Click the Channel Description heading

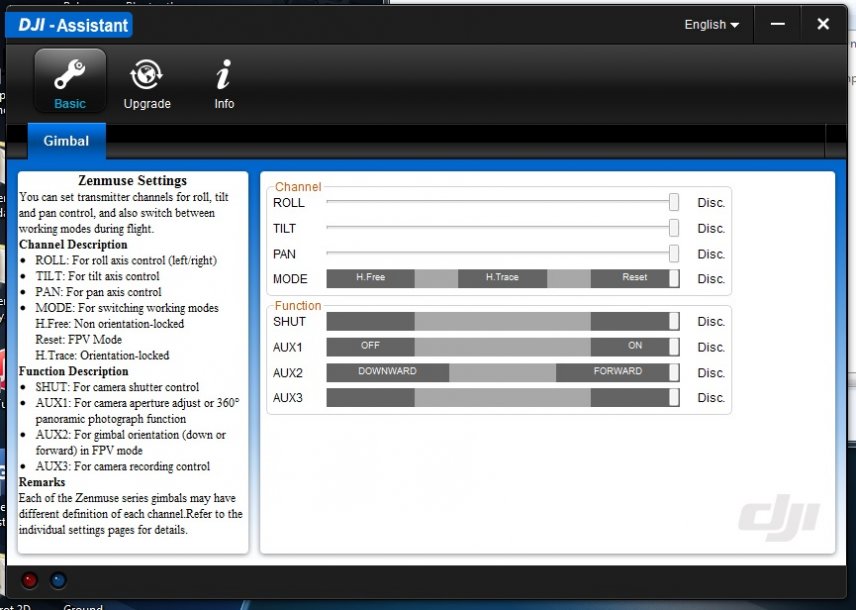point(73,245)
